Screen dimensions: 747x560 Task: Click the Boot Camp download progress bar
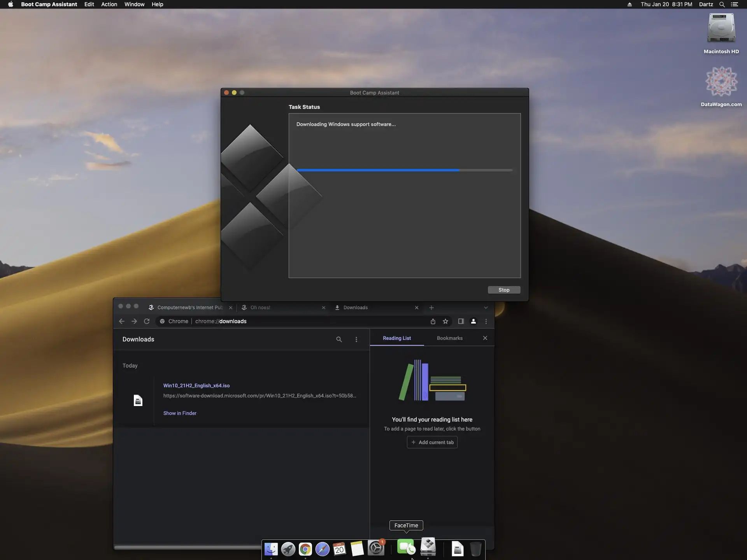coord(404,170)
